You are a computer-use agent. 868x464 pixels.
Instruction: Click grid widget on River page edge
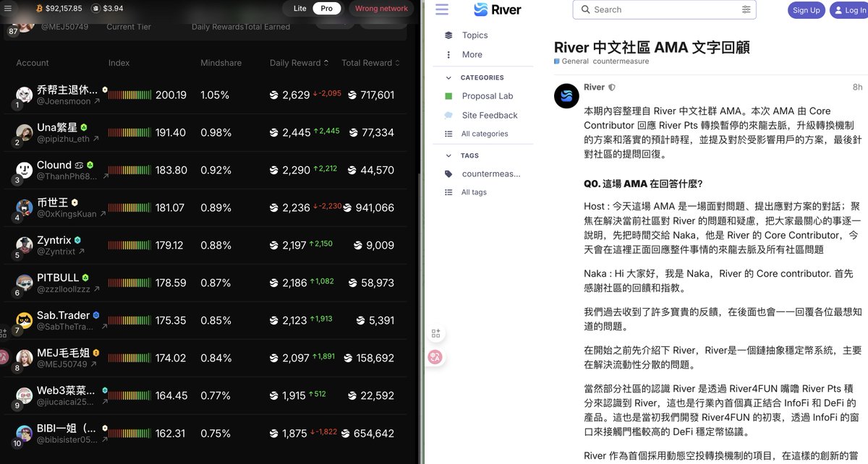point(435,333)
